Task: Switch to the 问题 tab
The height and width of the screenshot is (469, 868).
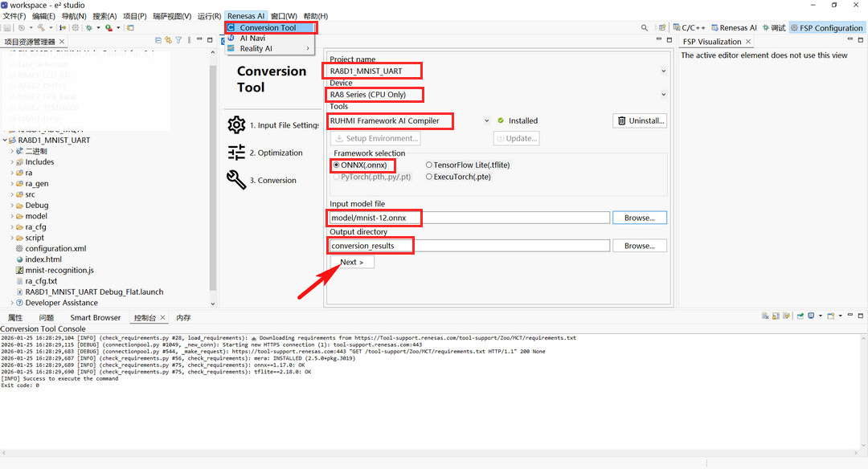Action: click(x=47, y=317)
